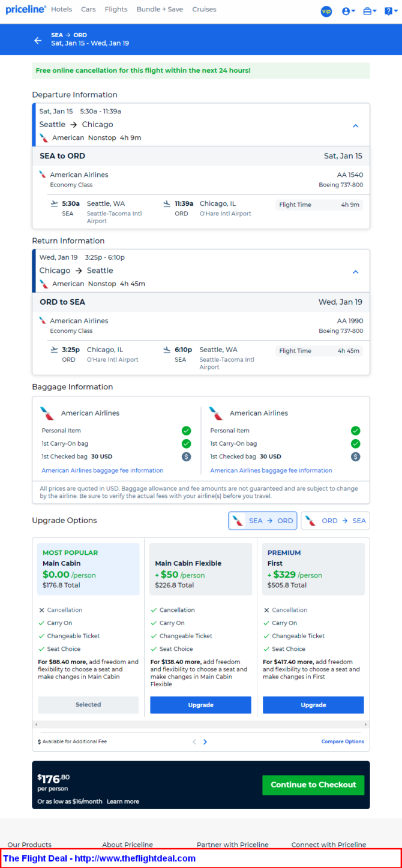Open the trips briefcase dropdown
This screenshot has width=402, height=868.
click(370, 11)
